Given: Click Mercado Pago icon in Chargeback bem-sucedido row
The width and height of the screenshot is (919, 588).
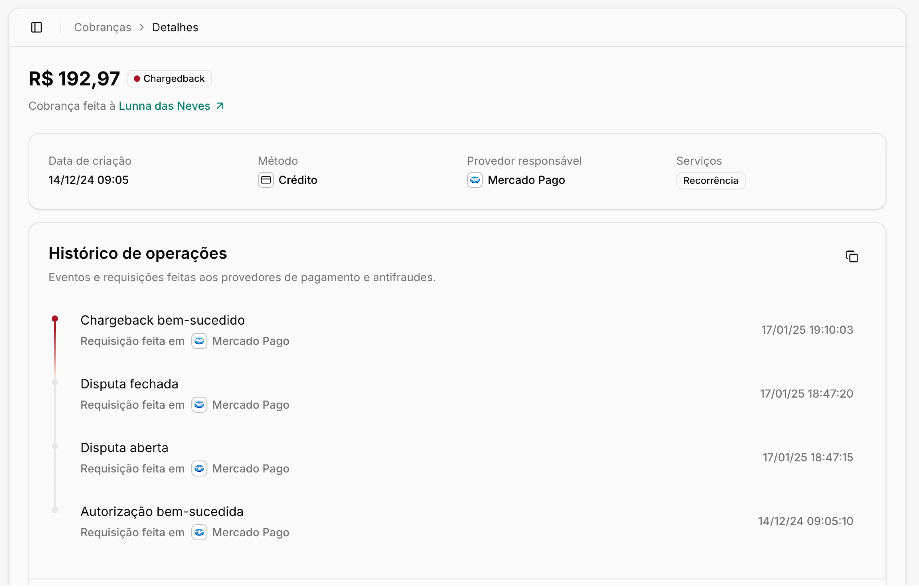Looking at the screenshot, I should pos(199,341).
